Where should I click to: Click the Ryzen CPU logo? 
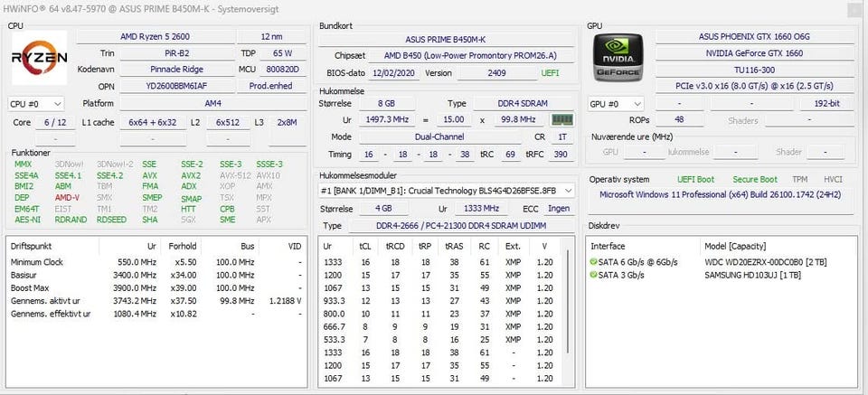pos(39,58)
